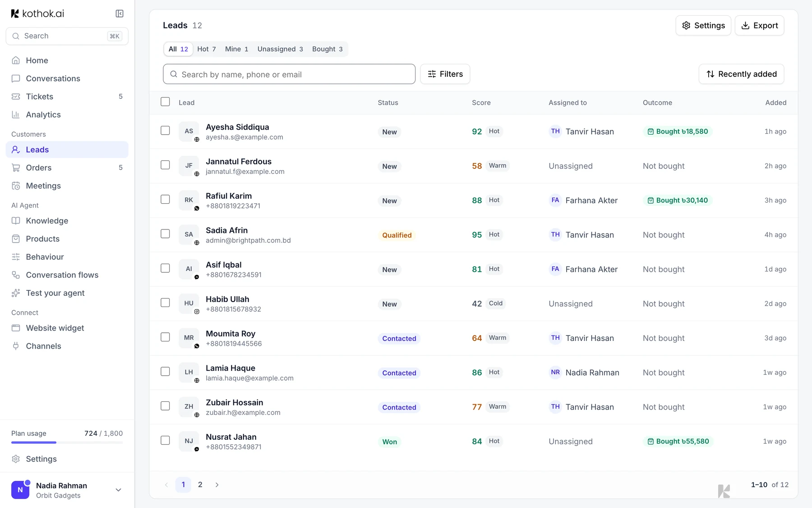Open Conversations in the sidebar
The image size is (812, 508).
[x=67, y=79]
